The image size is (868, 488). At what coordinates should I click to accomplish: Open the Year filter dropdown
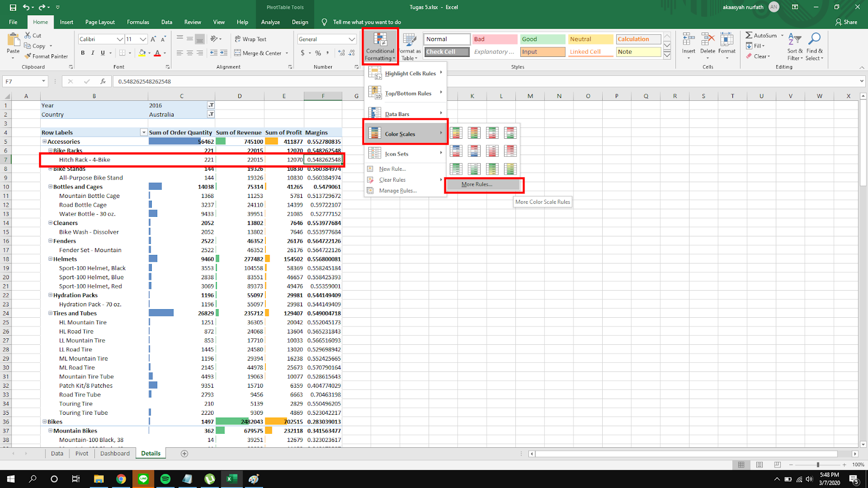tap(211, 106)
